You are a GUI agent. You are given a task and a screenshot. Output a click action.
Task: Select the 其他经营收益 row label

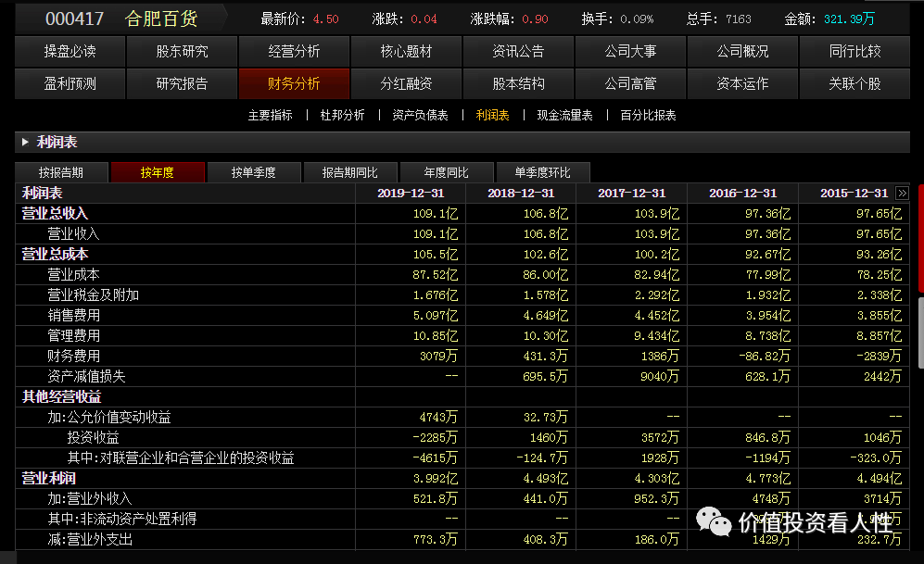click(x=61, y=396)
